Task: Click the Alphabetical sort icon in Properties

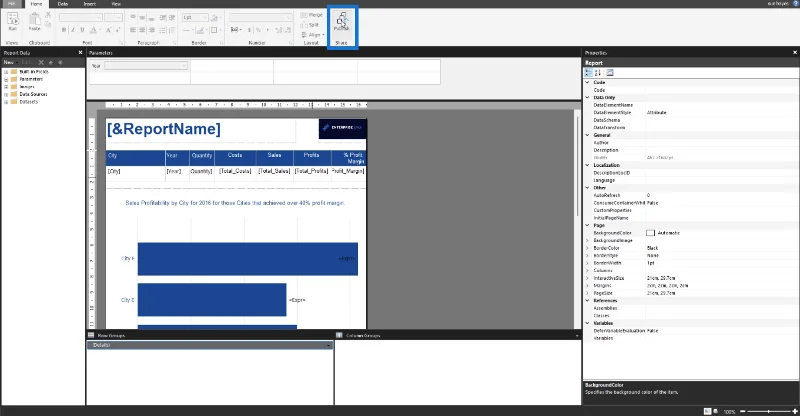Action: coord(598,73)
